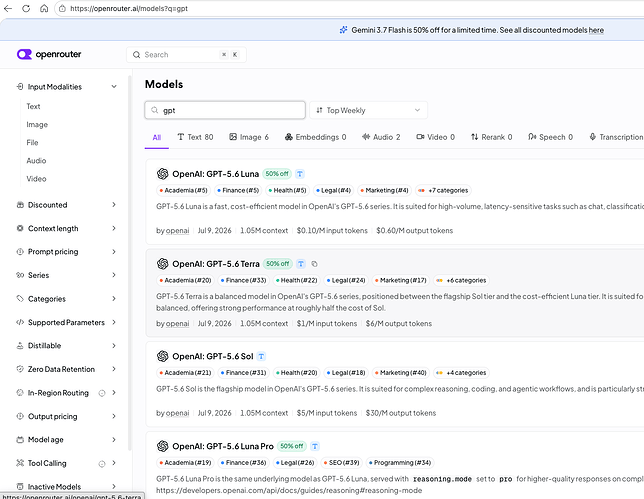Open the browser home icon
644x499 pixels.
point(44,8)
